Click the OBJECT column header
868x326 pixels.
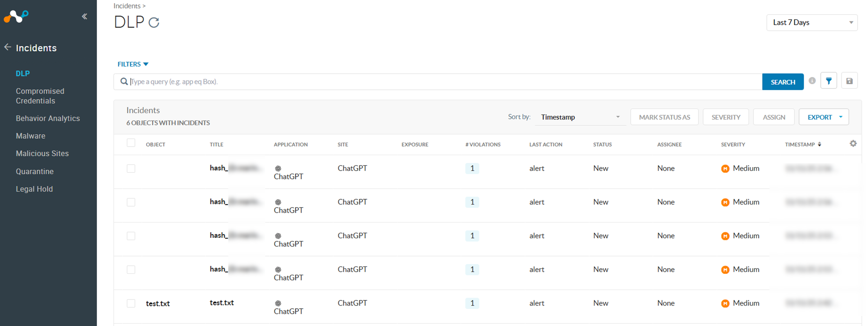pos(155,145)
